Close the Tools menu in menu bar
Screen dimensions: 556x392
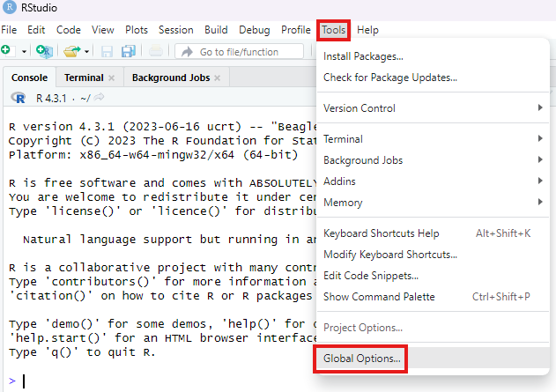tap(334, 30)
